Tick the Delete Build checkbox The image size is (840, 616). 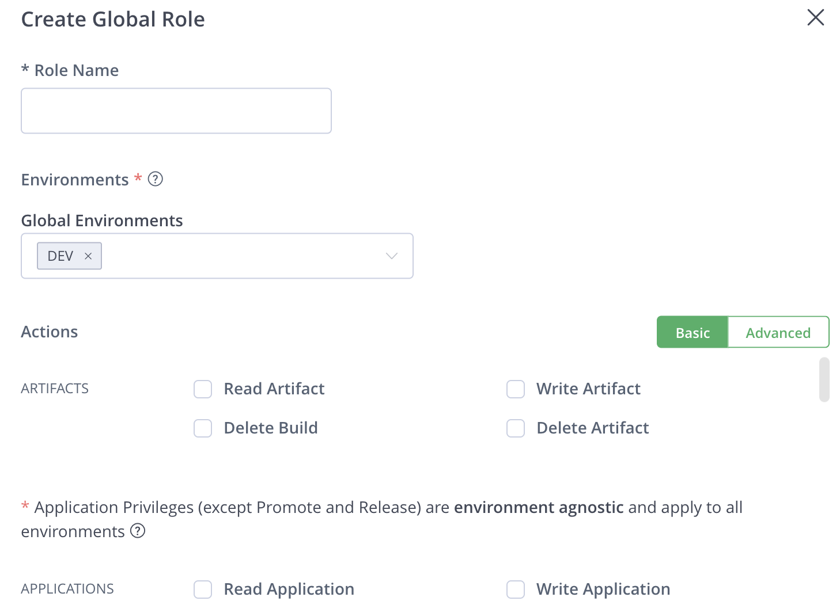click(203, 428)
